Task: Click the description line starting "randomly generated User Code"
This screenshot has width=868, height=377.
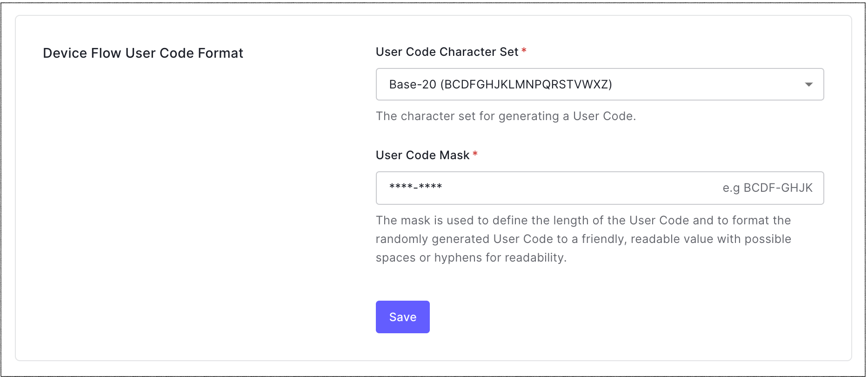Action: (x=583, y=239)
